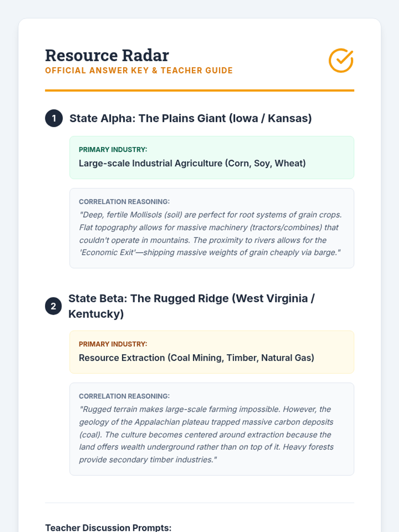Click the green PRIMARY INDUSTRY label
Viewport: 399px width, 532px height.
[113, 150]
